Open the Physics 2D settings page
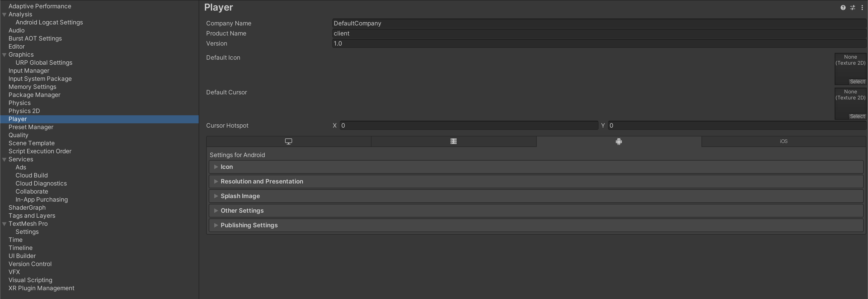The image size is (868, 299). pos(24,111)
